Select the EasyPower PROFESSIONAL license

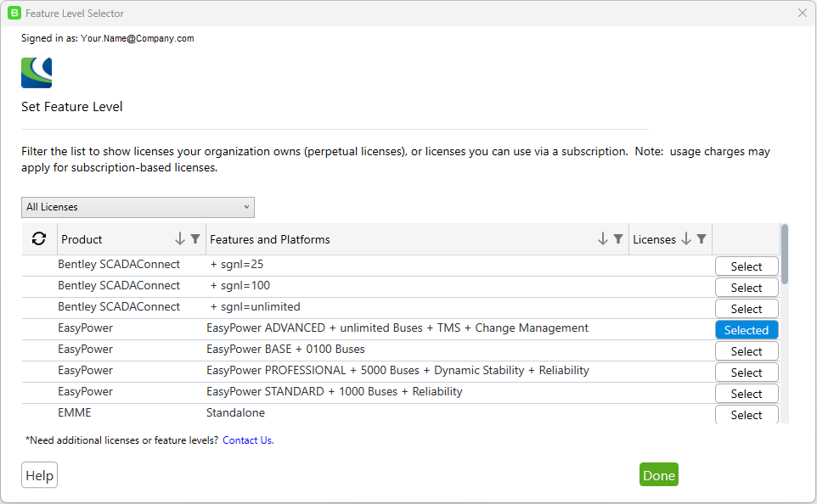pos(747,372)
